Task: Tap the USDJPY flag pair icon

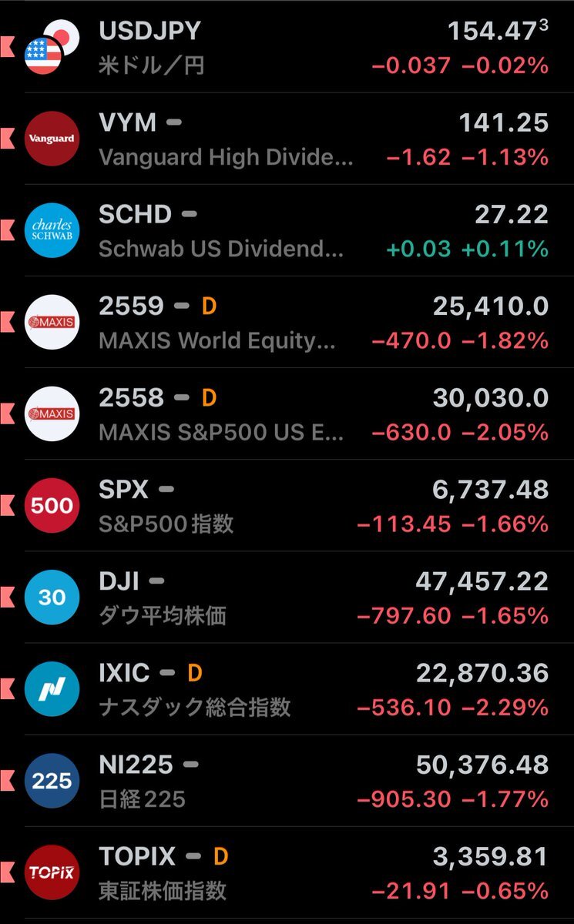Action: (51, 48)
